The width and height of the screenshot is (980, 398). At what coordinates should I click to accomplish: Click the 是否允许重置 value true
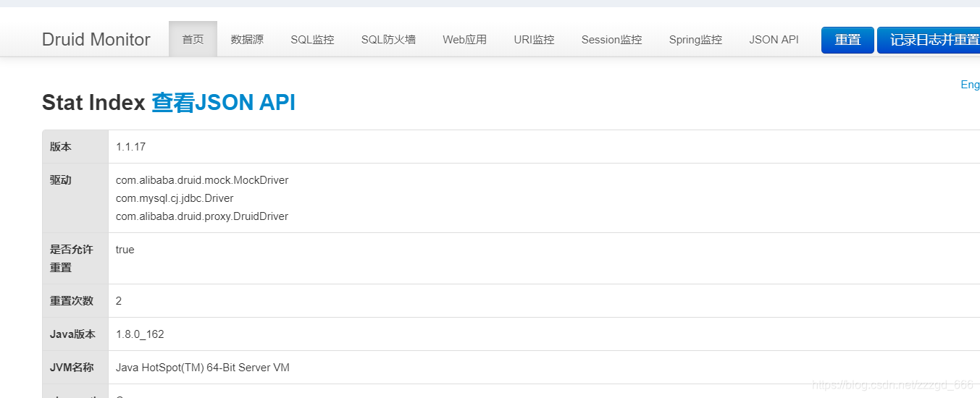click(125, 250)
